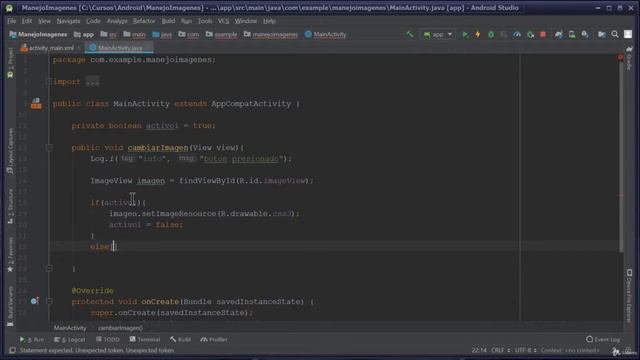Open the Project tool window on left
The height and width of the screenshot is (360, 640).
pyautogui.click(x=10, y=63)
